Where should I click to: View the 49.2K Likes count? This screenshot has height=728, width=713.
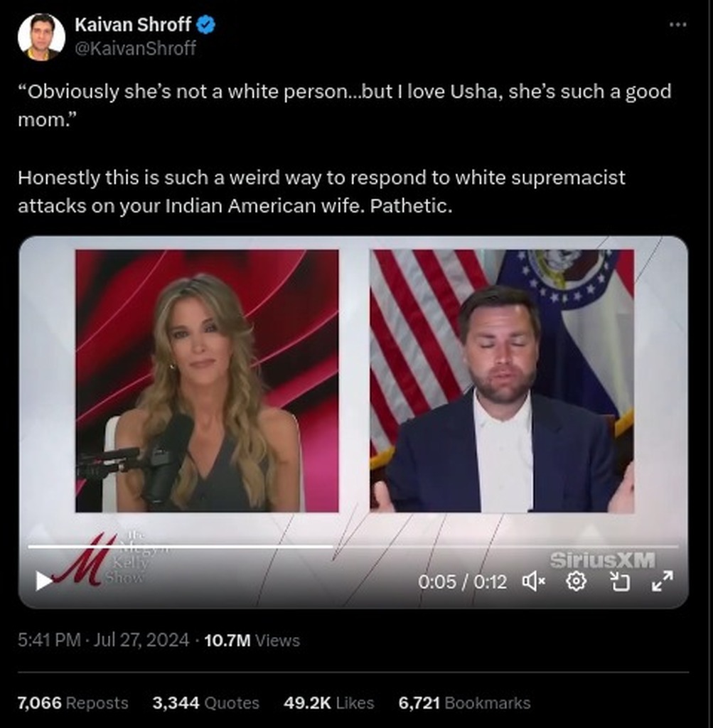pyautogui.click(x=328, y=702)
